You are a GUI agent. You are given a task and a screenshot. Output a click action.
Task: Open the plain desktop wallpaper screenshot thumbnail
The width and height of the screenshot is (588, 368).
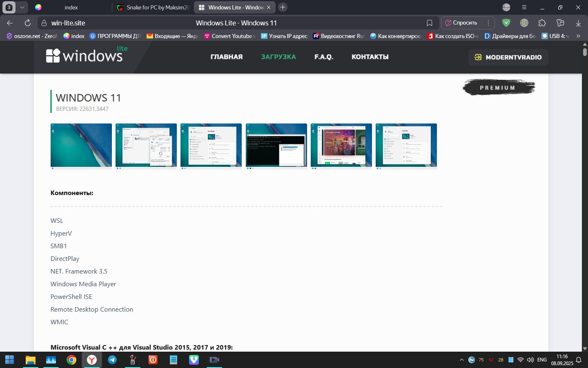[81, 146]
